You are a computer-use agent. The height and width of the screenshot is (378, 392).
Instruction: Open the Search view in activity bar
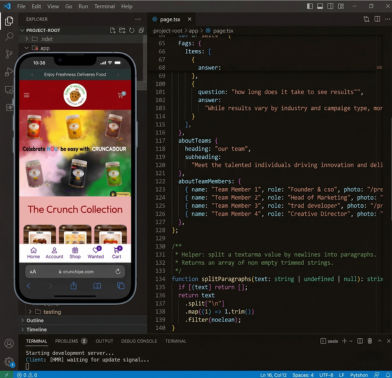pos(9,36)
